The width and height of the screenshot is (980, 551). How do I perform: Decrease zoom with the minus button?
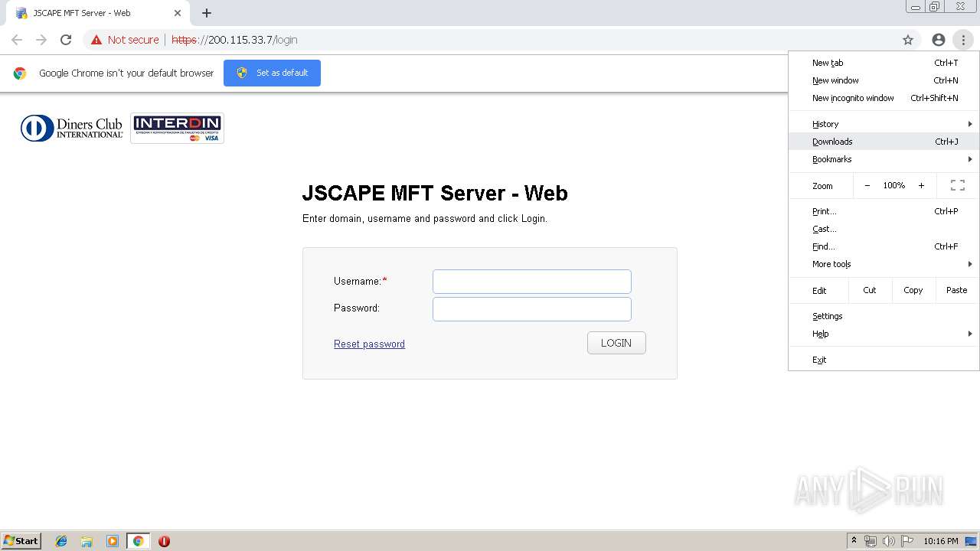click(x=867, y=185)
